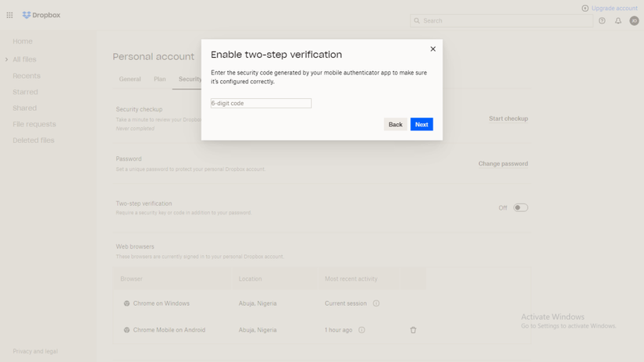Open Deleted files in sidebar
The image size is (644, 362).
pyautogui.click(x=34, y=140)
